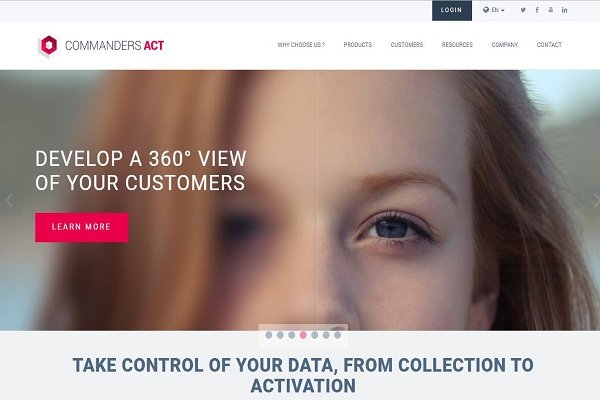Image resolution: width=600 pixels, height=400 pixels.
Task: Open the Facebook social icon
Action: click(537, 10)
